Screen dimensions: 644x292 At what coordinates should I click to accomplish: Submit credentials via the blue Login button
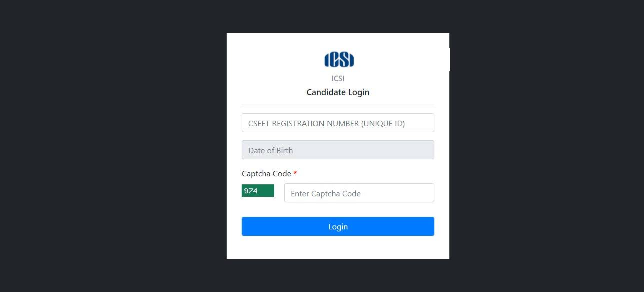coord(338,226)
